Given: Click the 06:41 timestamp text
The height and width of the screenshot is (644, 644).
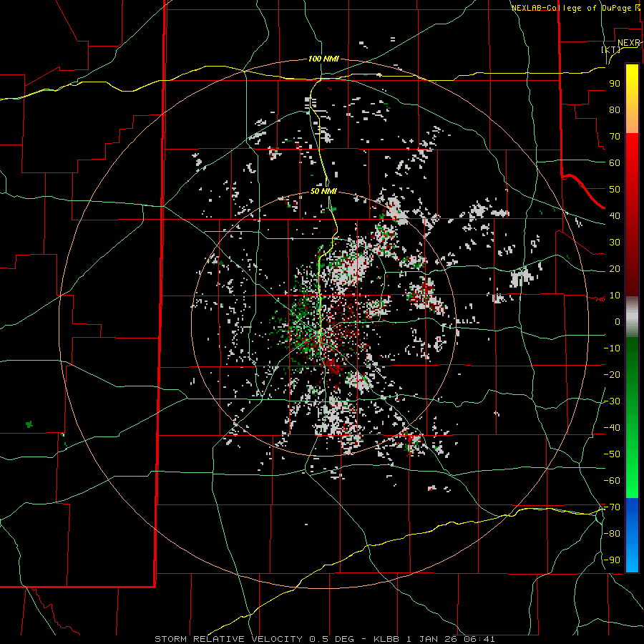Looking at the screenshot, I should [x=479, y=639].
